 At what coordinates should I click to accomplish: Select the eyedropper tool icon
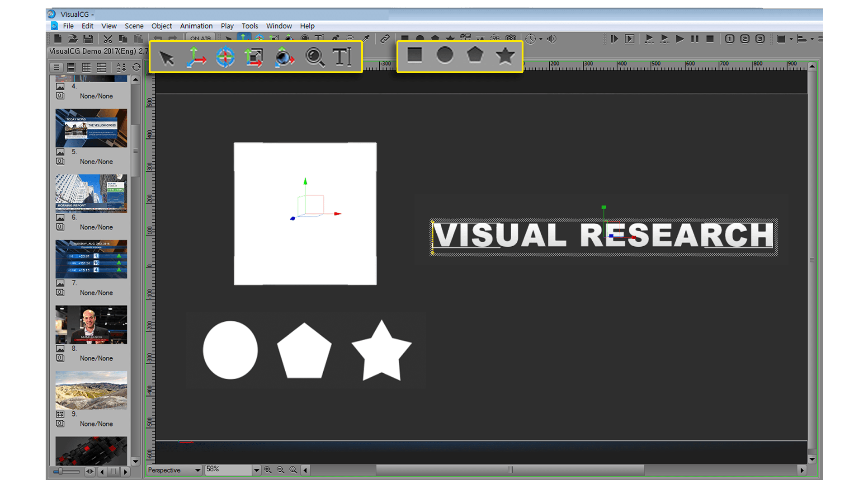(x=366, y=39)
